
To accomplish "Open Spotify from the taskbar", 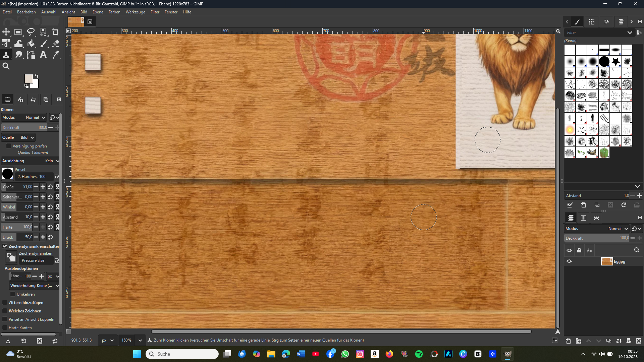I will (419, 354).
